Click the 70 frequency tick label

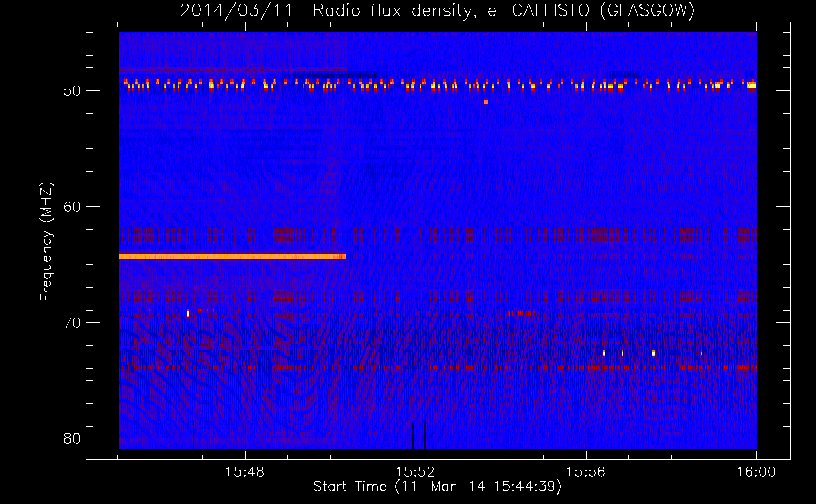click(72, 323)
